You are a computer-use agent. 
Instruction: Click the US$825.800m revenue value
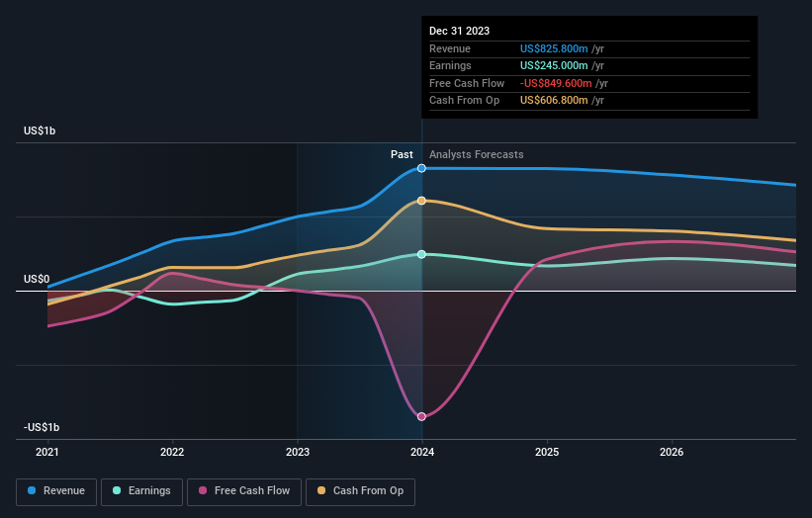[554, 48]
